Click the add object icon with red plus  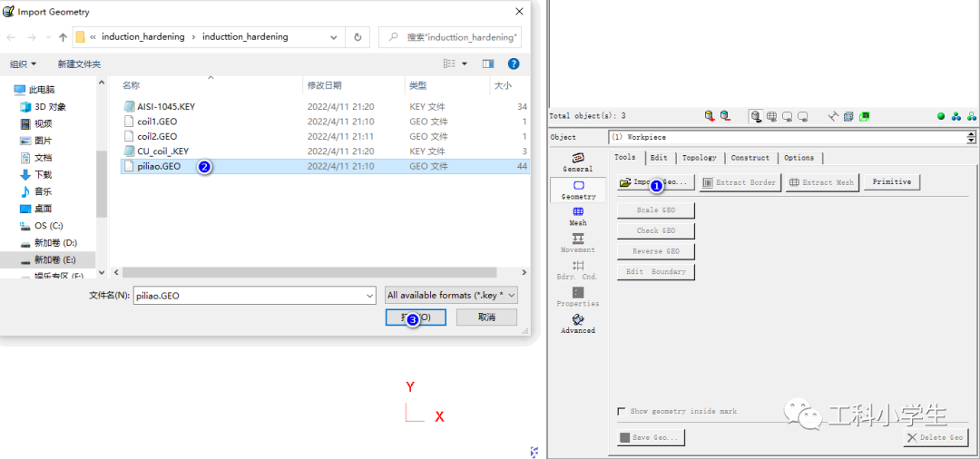710,115
